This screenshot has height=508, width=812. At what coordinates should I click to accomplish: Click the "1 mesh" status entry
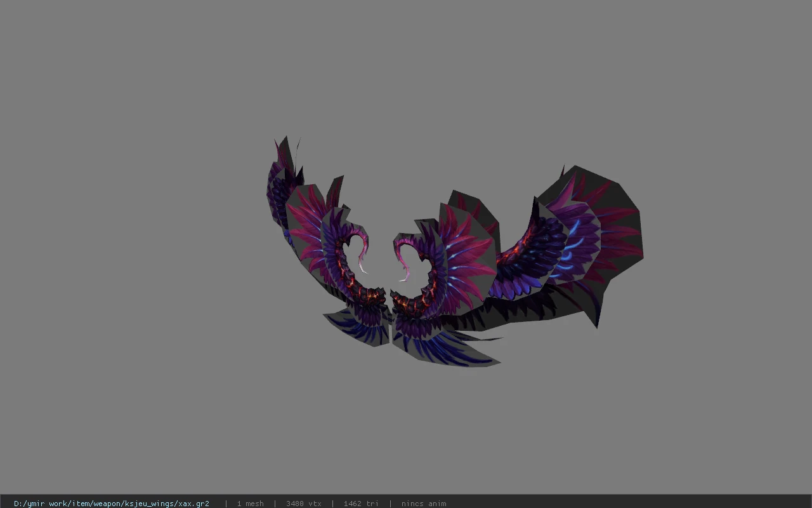pos(250,504)
